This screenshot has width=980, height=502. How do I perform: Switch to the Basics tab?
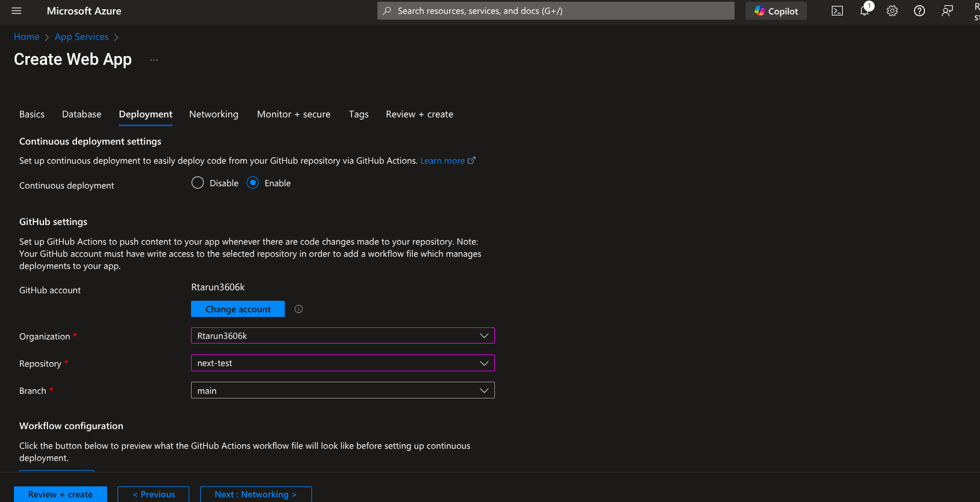(x=32, y=115)
